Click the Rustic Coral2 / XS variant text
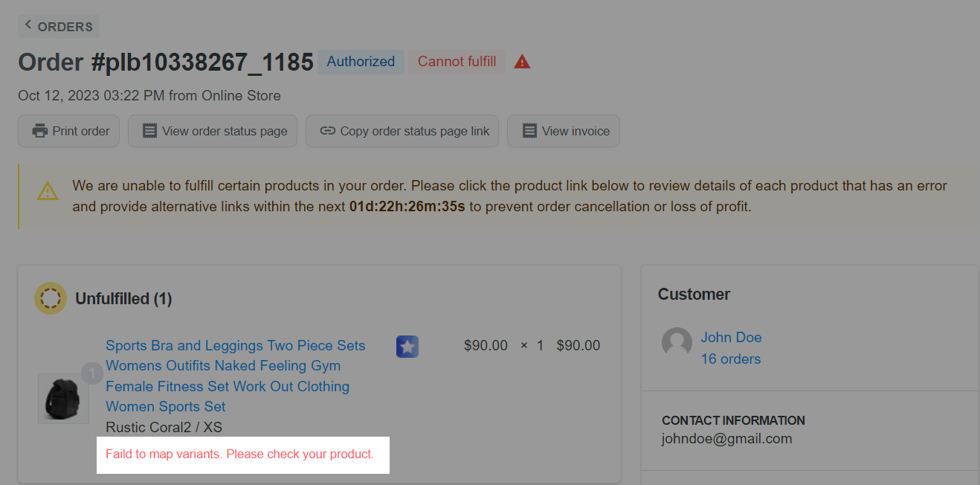Viewport: 980px width, 485px height. pyautogui.click(x=164, y=428)
